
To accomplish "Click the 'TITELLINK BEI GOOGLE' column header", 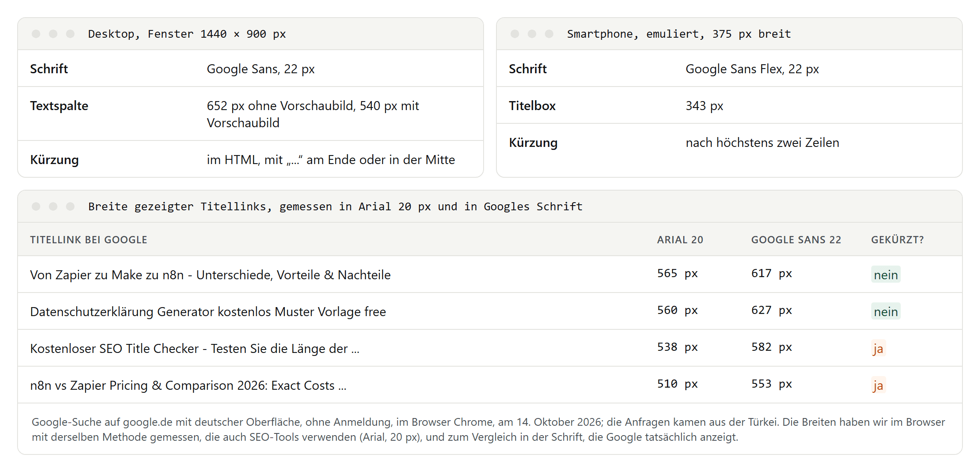I will click(89, 240).
